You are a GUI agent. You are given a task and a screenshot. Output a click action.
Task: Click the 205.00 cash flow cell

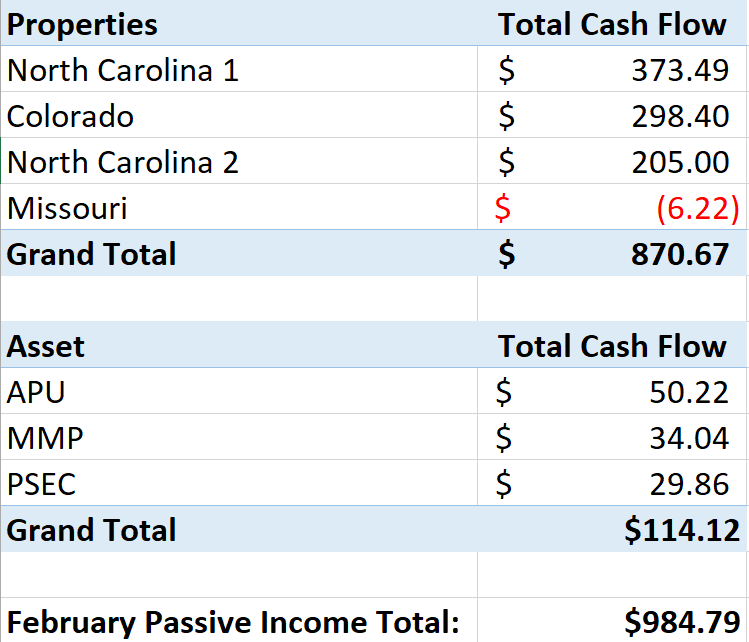click(x=612, y=160)
